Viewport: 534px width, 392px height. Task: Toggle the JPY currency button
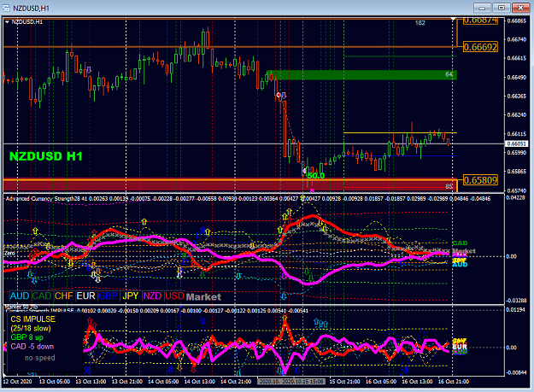pyautogui.click(x=130, y=295)
